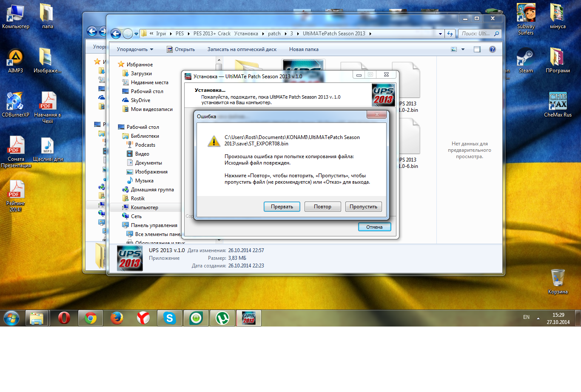
Task: Select Домашняя группа in tree
Action: pyautogui.click(x=152, y=190)
